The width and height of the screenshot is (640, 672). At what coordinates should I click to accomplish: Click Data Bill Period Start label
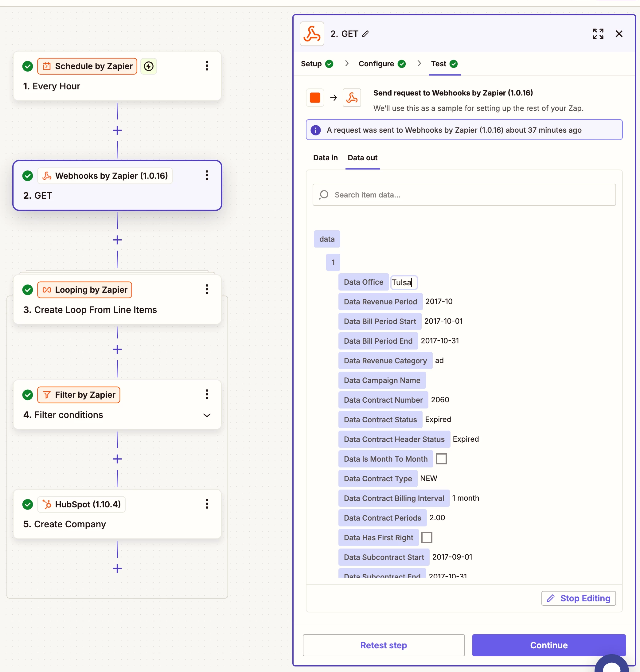click(x=380, y=321)
